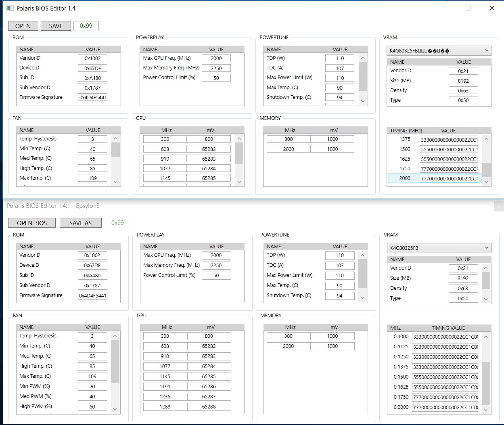Edit Shutdown Temp. 94 in 1.4 POWERTUNE
504x425 pixels.
(x=340, y=97)
